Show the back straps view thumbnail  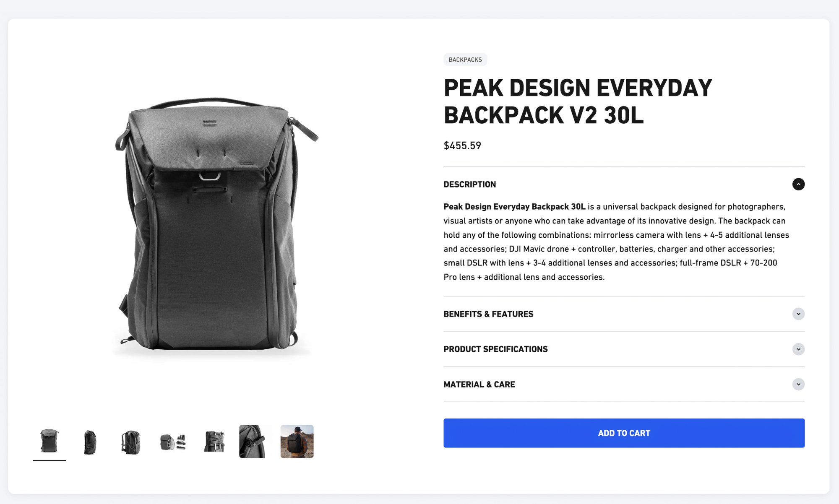[x=131, y=442]
